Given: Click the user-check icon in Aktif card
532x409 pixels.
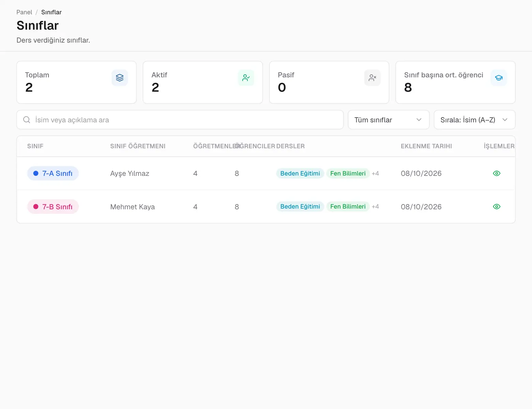Looking at the screenshot, I should [x=246, y=78].
